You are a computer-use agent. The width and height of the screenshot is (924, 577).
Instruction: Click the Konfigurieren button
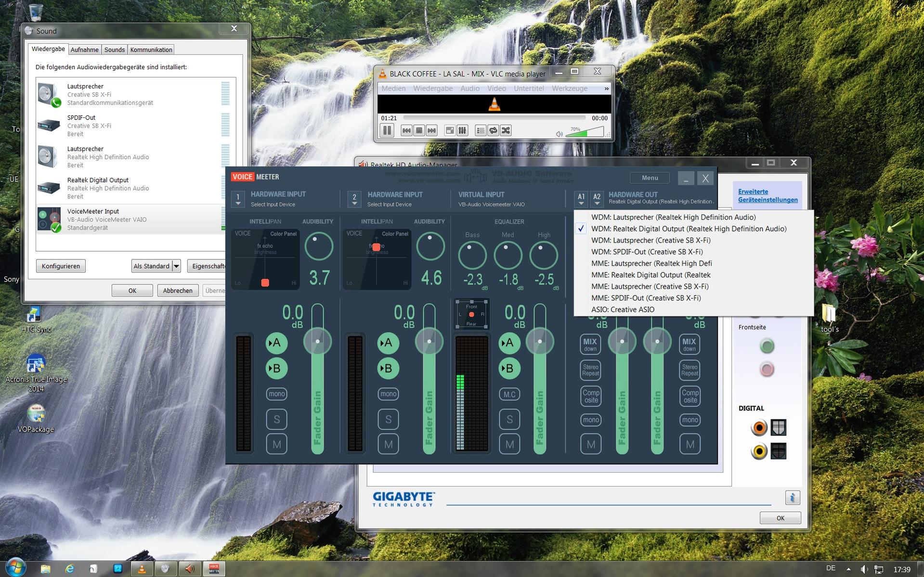61,266
